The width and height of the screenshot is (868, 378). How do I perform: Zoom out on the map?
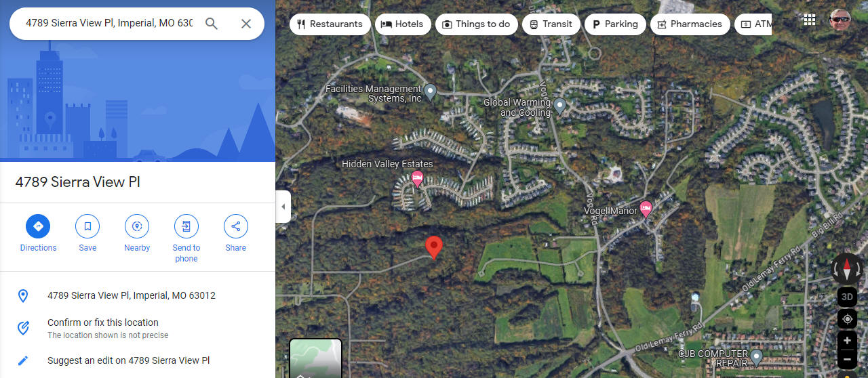[847, 359]
